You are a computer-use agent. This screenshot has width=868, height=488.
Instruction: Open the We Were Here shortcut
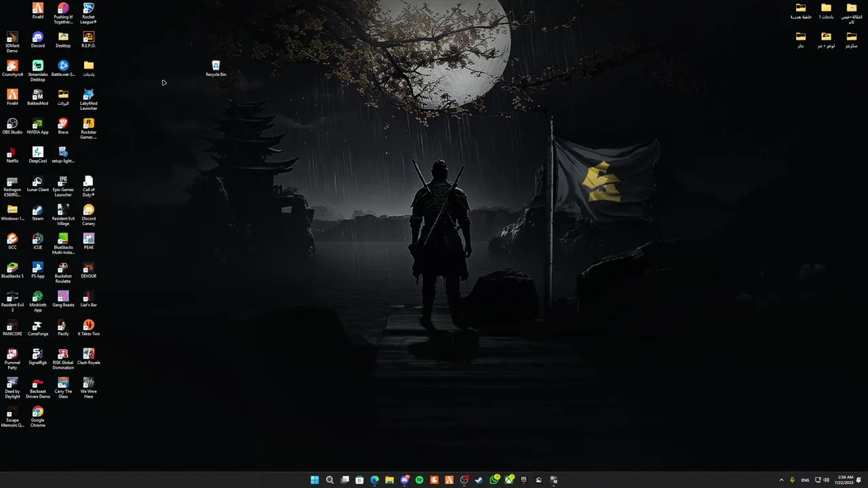click(88, 388)
